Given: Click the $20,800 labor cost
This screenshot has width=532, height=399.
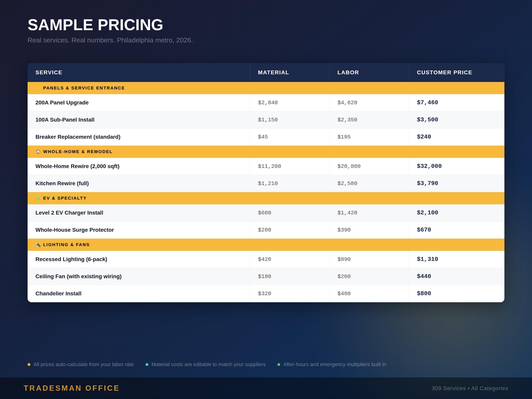Looking at the screenshot, I should click(349, 166).
